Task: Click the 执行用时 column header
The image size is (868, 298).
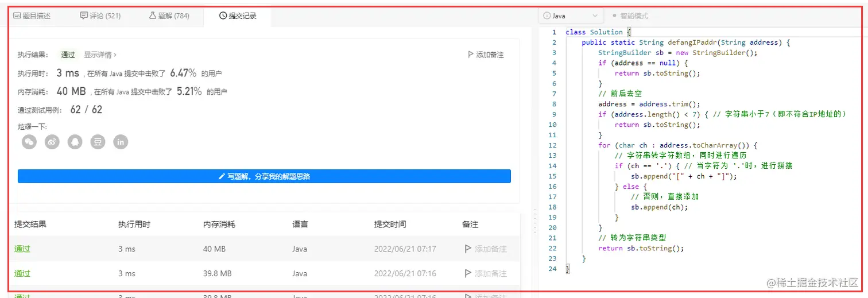Action: [134, 225]
